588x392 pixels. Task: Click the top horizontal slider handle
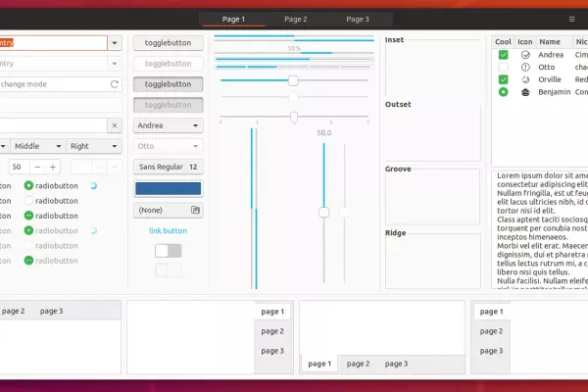(x=293, y=80)
